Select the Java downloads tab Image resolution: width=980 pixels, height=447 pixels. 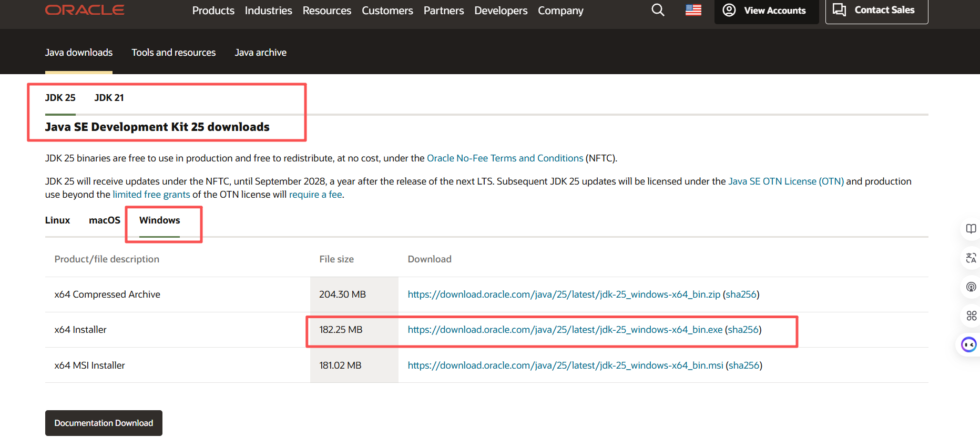(79, 53)
